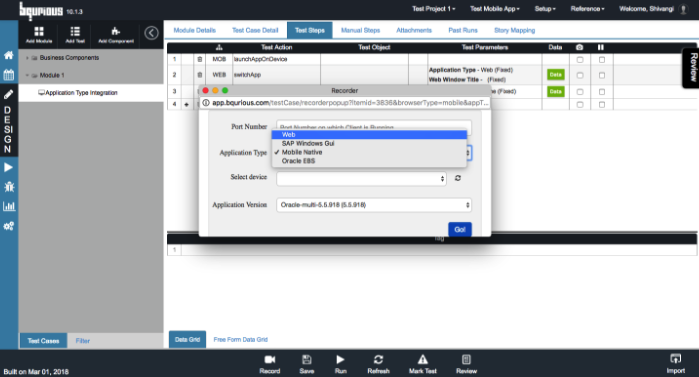Open the Application Version dropdown
Viewport: 699px width, 377px height.
[x=374, y=205]
